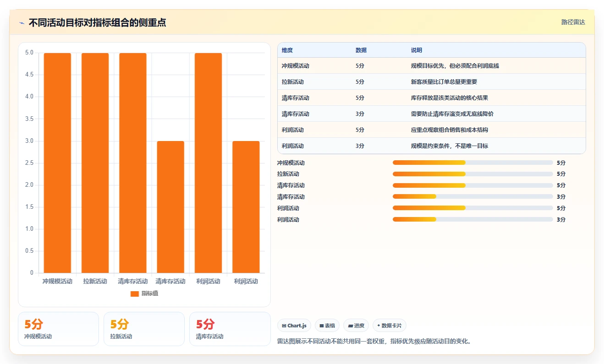604x364 pixels.
Task: Click the 5分 cell in the table's 拉新活动 row
Action: click(360, 82)
